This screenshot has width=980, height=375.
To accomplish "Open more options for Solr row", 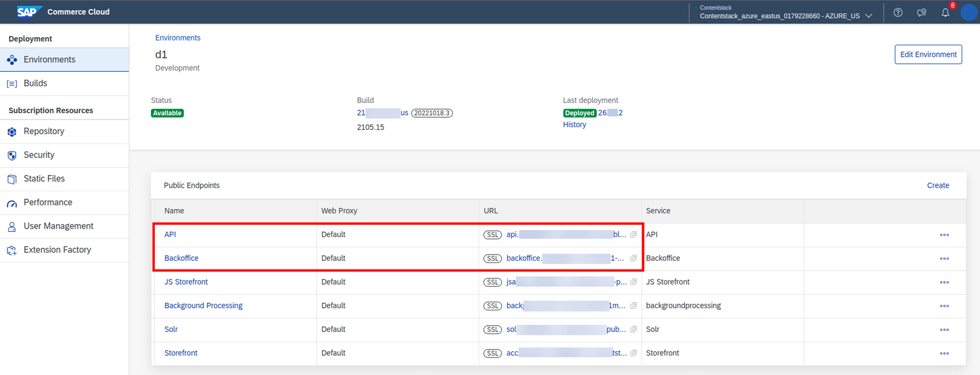I will [944, 330].
